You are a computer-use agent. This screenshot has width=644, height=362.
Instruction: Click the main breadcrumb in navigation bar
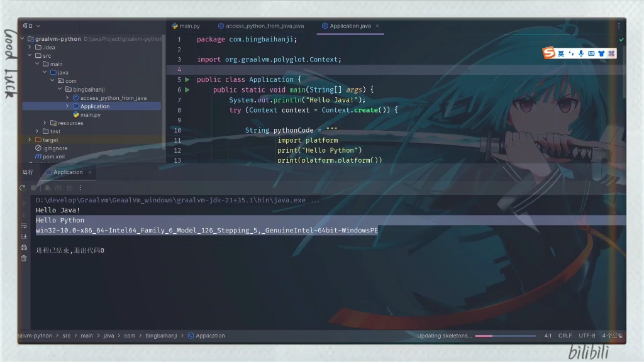pyautogui.click(x=87, y=336)
